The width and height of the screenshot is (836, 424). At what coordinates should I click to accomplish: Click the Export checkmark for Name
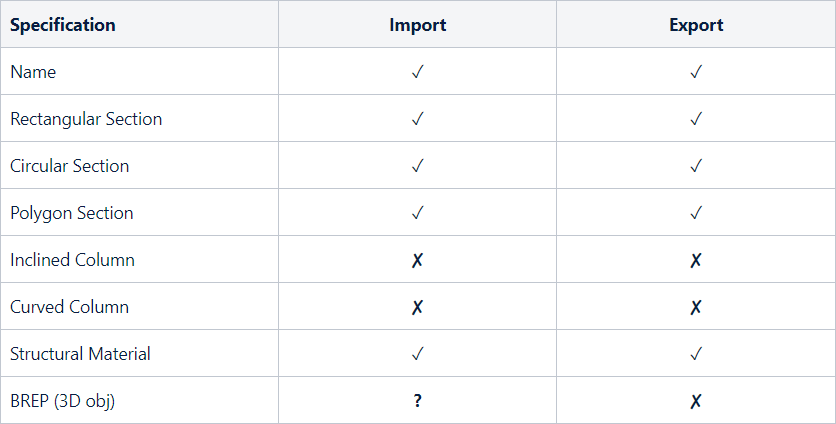pyautogui.click(x=696, y=72)
